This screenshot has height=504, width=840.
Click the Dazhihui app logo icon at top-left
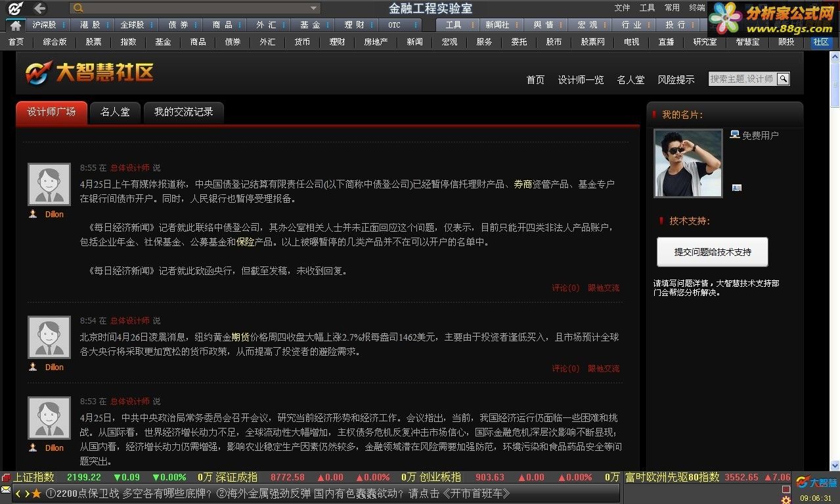[15, 8]
